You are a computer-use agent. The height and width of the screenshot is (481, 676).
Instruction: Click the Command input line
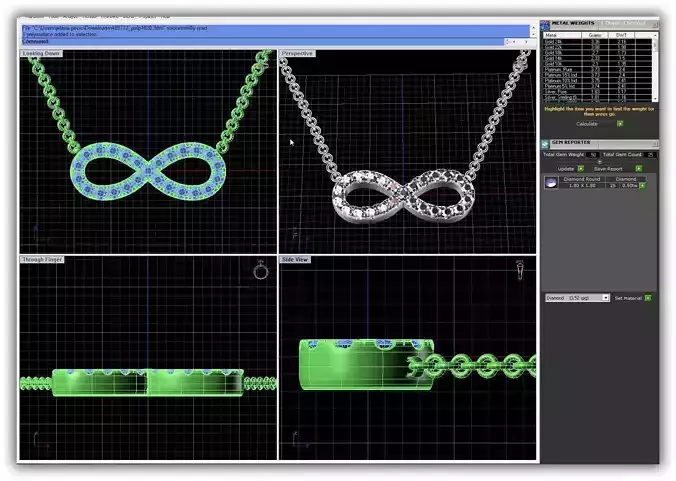pyautogui.click(x=263, y=41)
